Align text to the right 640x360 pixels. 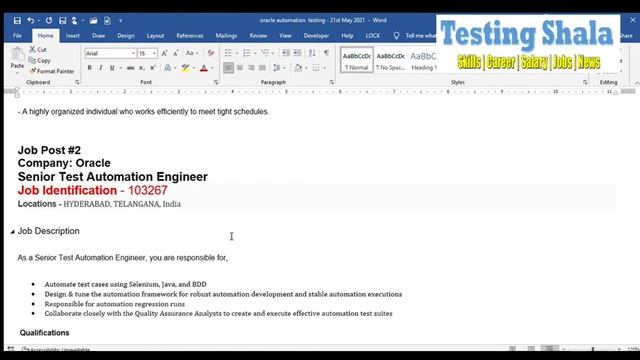pyautogui.click(x=251, y=68)
